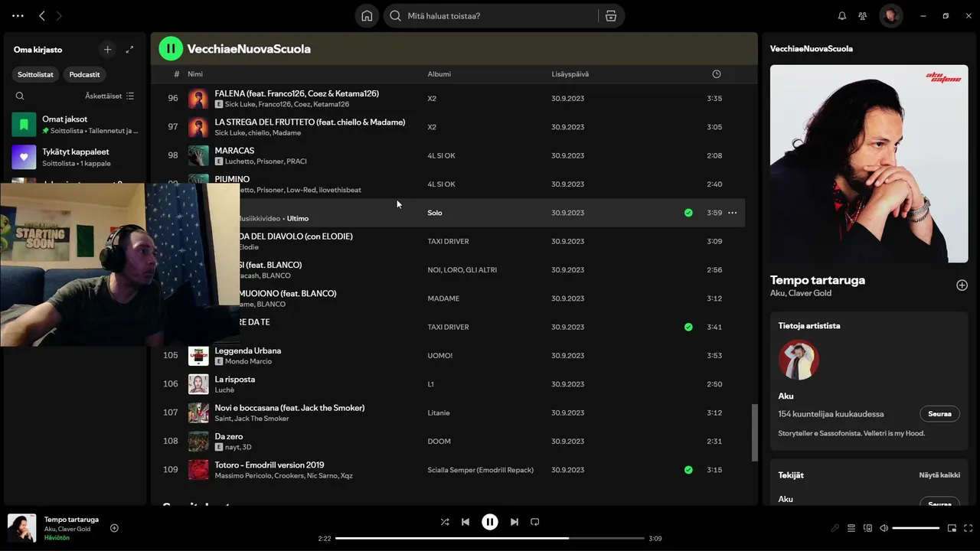Click Häviötön lossless label
This screenshot has width=980, height=551.
pos(57,538)
